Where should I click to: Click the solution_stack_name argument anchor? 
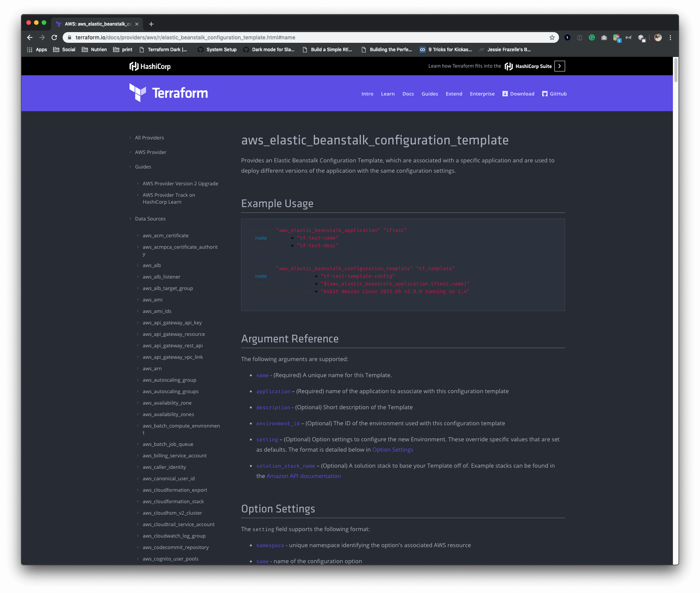coord(285,466)
